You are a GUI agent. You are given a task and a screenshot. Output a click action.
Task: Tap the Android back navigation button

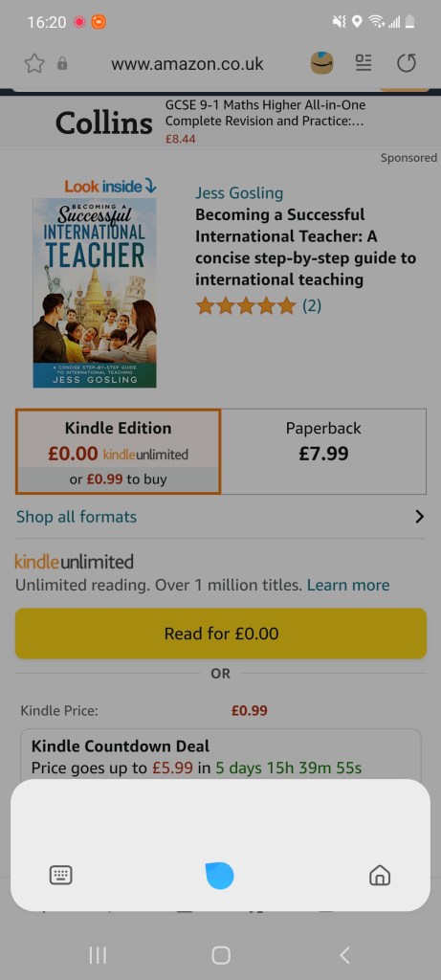[x=344, y=954]
